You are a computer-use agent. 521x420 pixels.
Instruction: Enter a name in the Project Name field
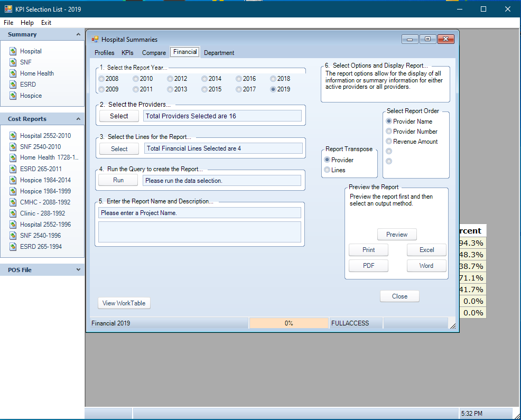tap(200, 213)
